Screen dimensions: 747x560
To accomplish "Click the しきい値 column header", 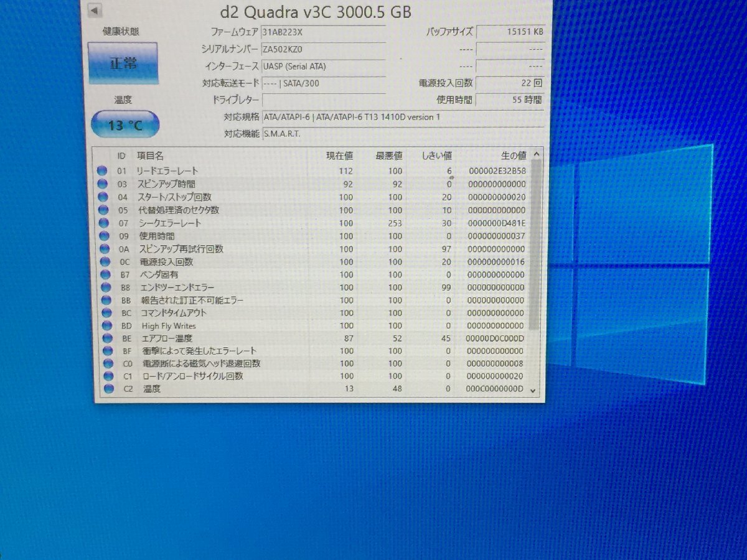I will (x=436, y=156).
